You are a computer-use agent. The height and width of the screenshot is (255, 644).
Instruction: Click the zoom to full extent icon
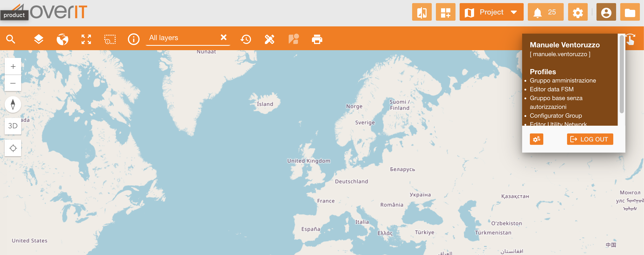86,39
